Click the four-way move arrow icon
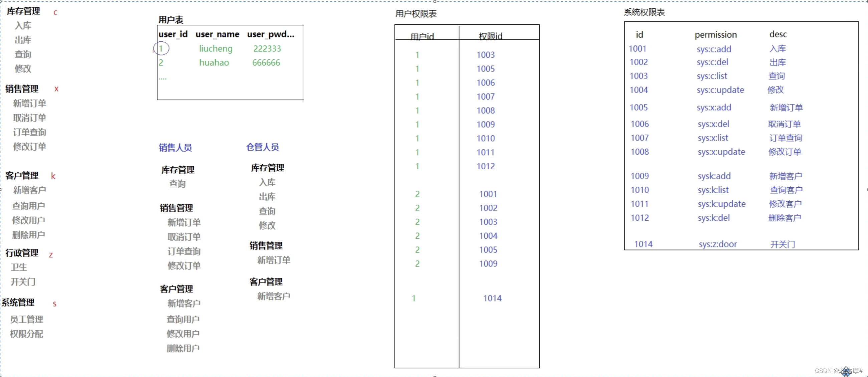Viewport: 868px width, 377px height. click(x=846, y=371)
